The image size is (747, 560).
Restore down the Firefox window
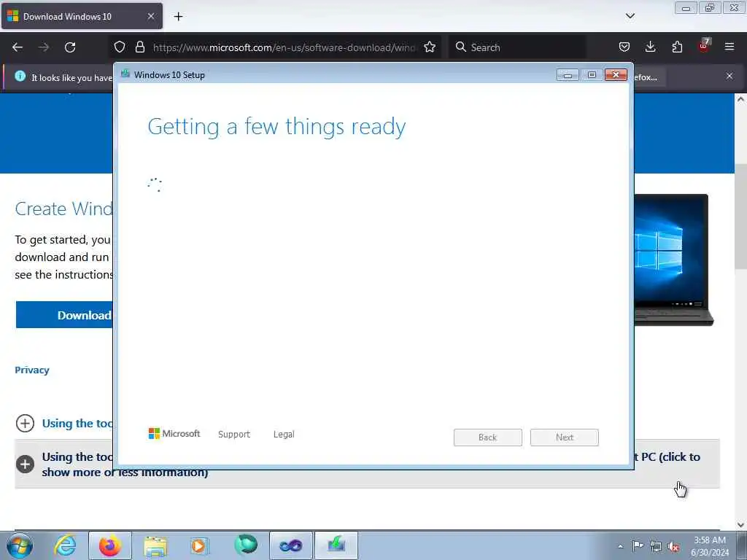click(710, 8)
